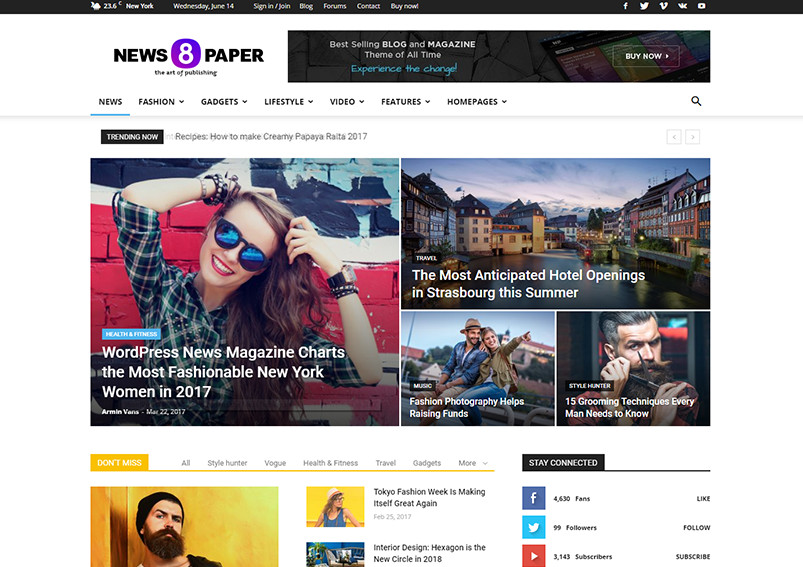The height and width of the screenshot is (567, 803).
Task: Click the red YouTube square in Stay Connected
Action: pyautogui.click(x=534, y=556)
